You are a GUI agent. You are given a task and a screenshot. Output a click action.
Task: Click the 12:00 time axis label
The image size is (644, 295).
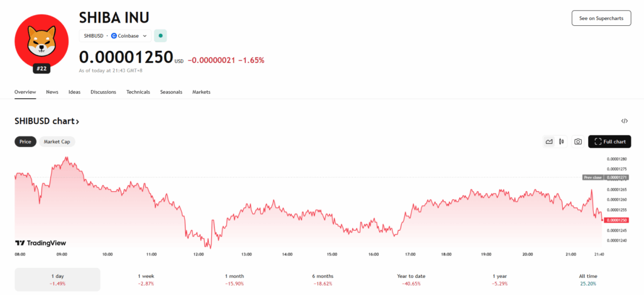tap(198, 254)
